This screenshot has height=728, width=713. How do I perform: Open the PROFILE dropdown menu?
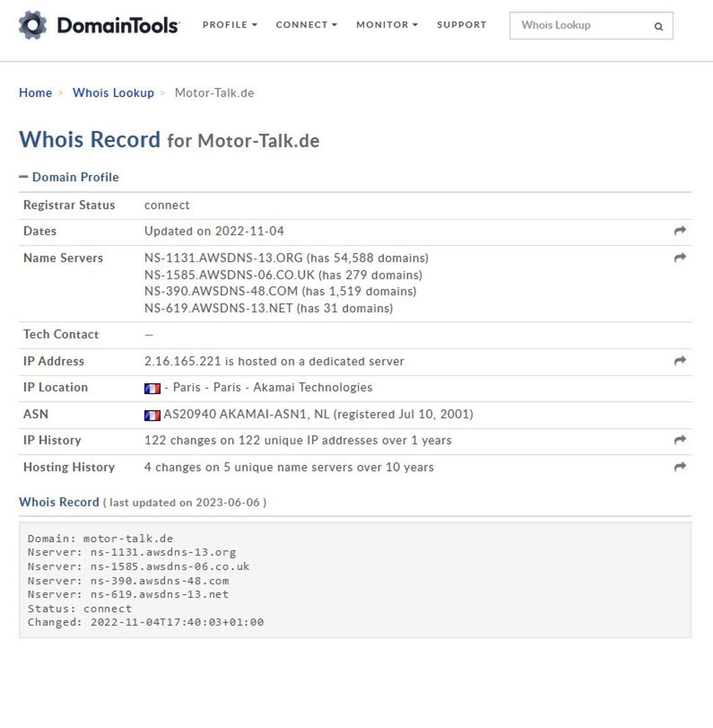pos(230,25)
